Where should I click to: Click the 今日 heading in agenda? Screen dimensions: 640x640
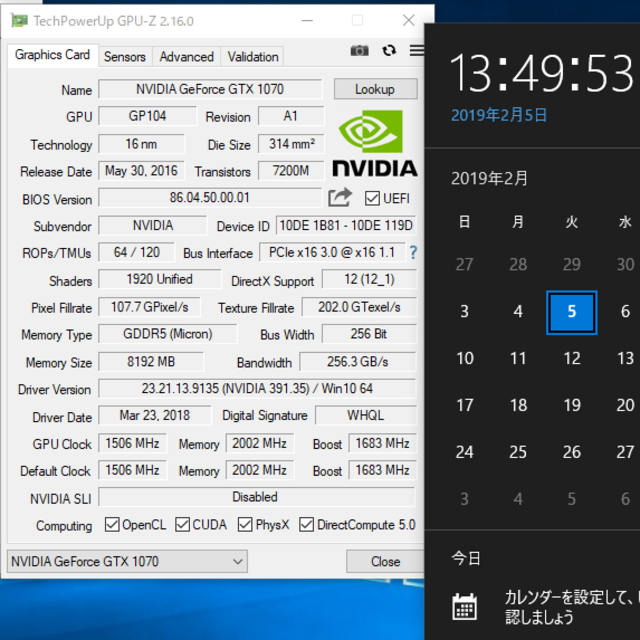(x=466, y=558)
